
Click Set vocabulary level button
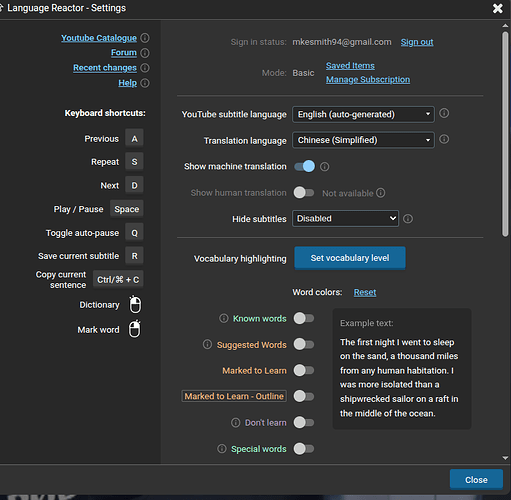(350, 258)
